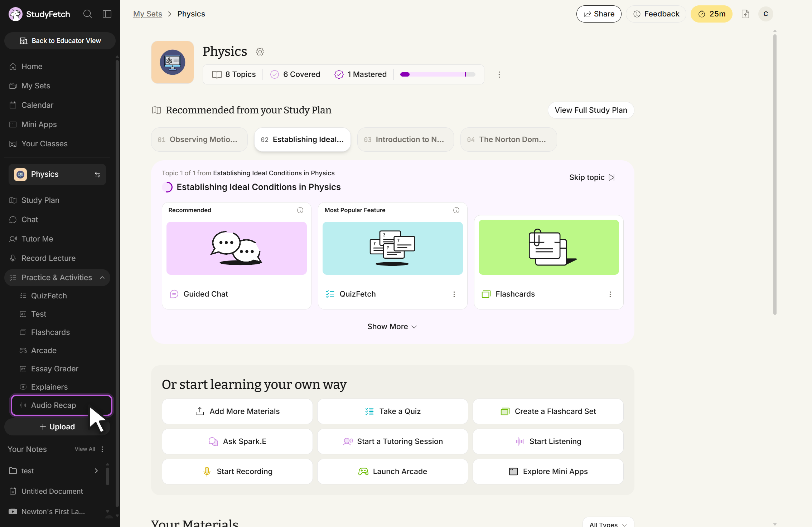Click the Feedback button
812x527 pixels.
(x=656, y=14)
